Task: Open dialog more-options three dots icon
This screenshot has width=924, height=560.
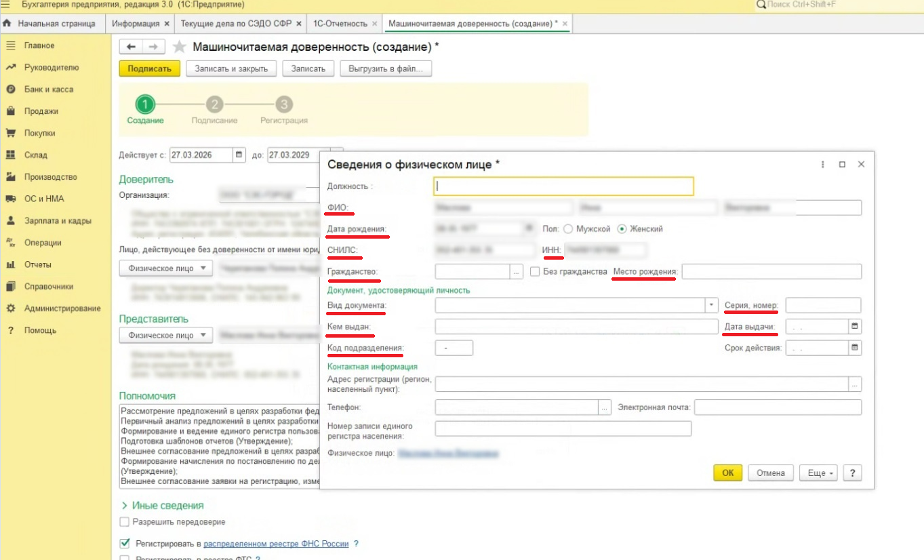Action: coord(823,165)
